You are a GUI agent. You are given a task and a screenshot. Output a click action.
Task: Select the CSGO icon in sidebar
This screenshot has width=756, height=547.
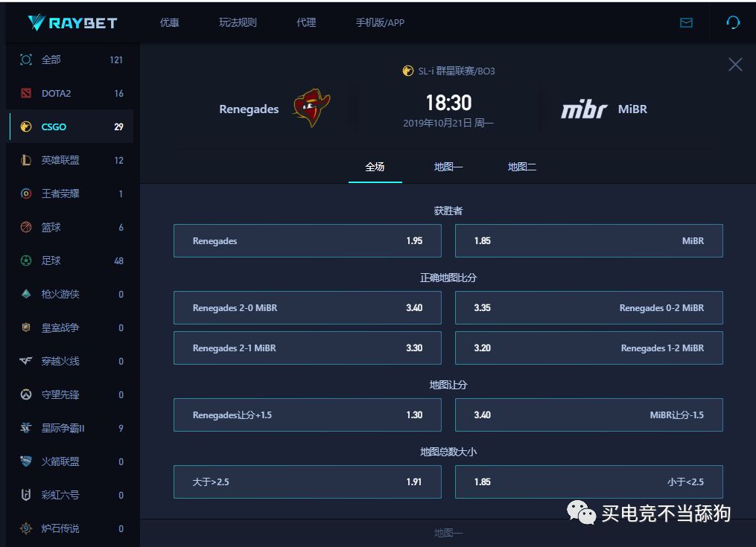[26, 127]
